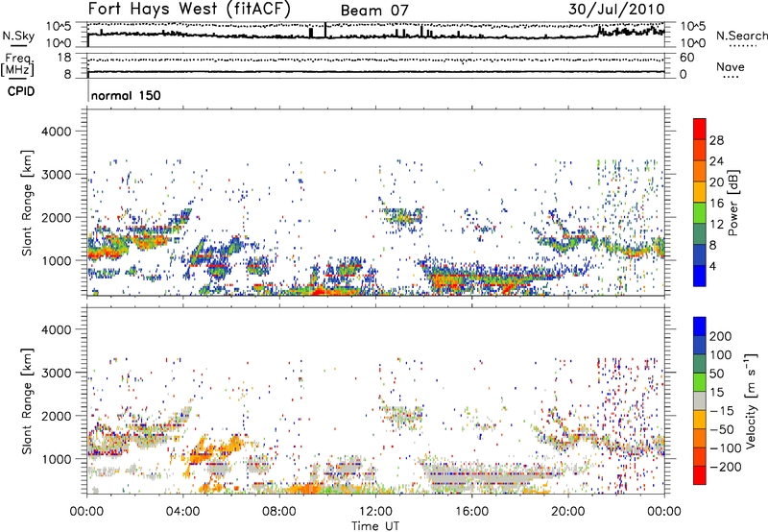Click the 'N.Search' legend label

click(x=741, y=36)
